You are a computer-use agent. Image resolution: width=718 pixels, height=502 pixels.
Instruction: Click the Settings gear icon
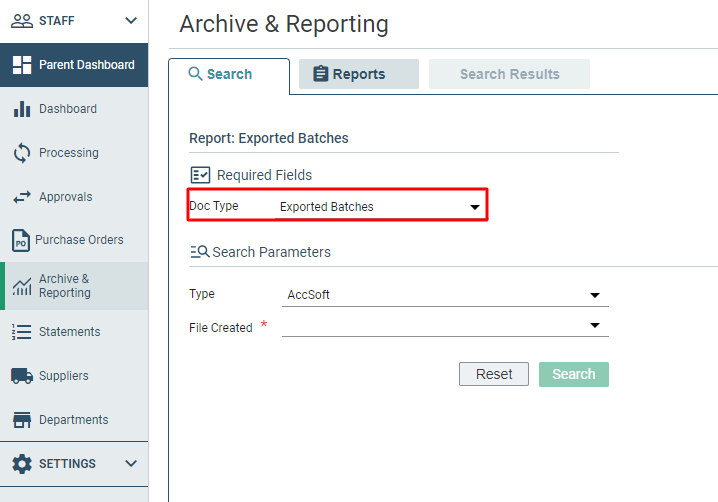pyautogui.click(x=22, y=464)
